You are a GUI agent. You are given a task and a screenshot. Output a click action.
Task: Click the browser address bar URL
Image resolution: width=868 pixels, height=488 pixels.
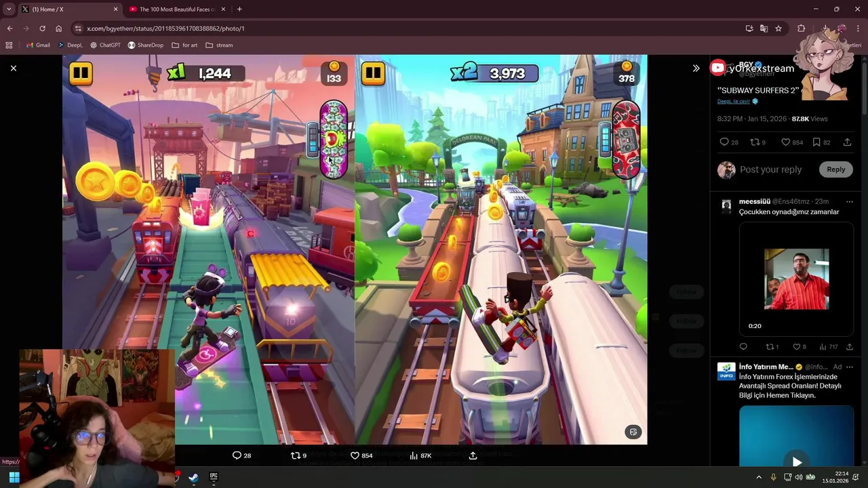(165, 28)
